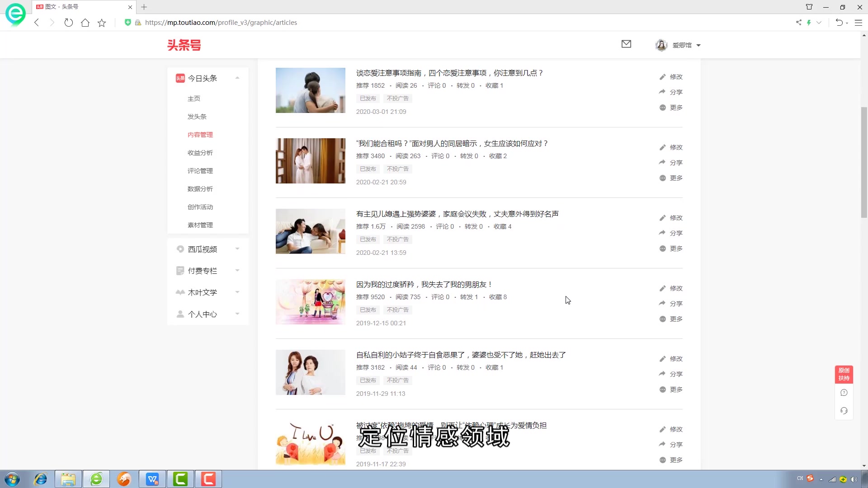Open 收益分析 in the sidebar
This screenshot has height=488, width=868.
200,153
